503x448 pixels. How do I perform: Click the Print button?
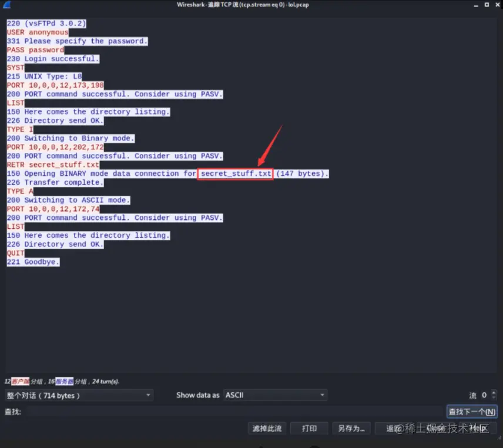309,429
